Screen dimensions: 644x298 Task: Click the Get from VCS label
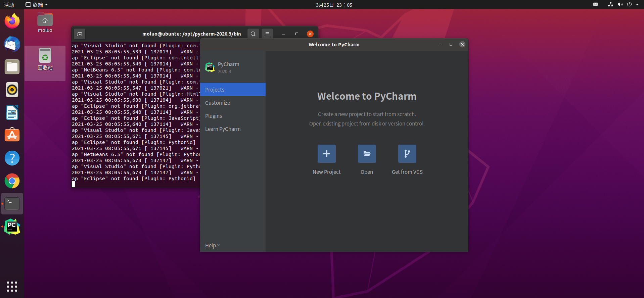[x=407, y=172]
